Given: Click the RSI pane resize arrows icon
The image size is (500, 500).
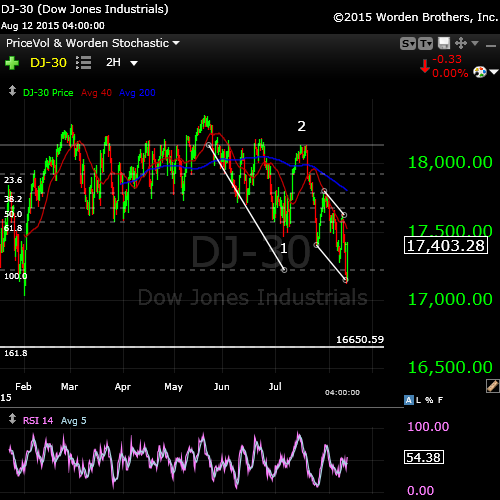Looking at the screenshot, I should [12, 419].
